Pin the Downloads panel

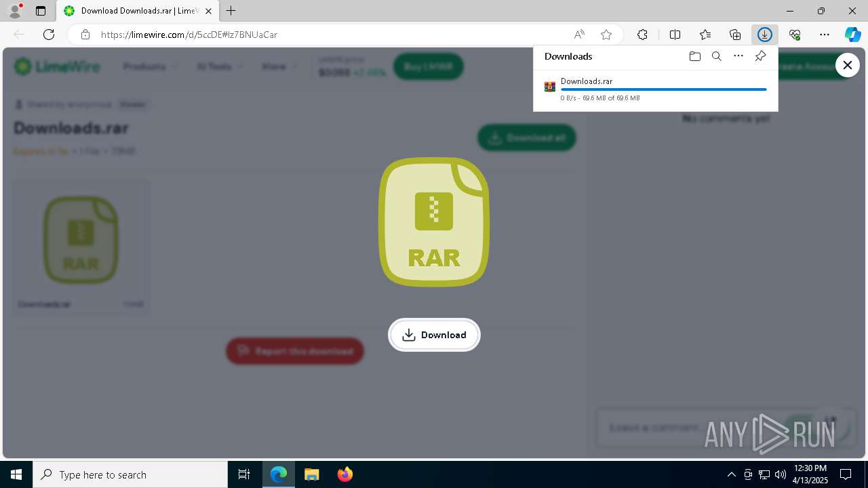tap(760, 56)
